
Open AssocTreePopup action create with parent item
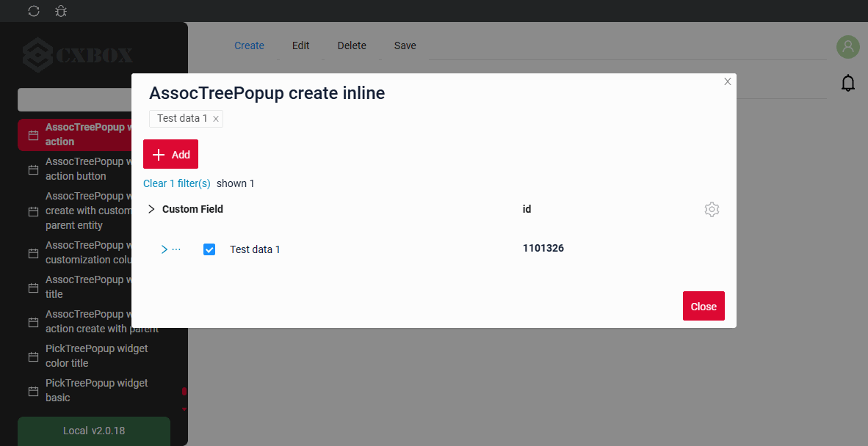[x=94, y=321]
